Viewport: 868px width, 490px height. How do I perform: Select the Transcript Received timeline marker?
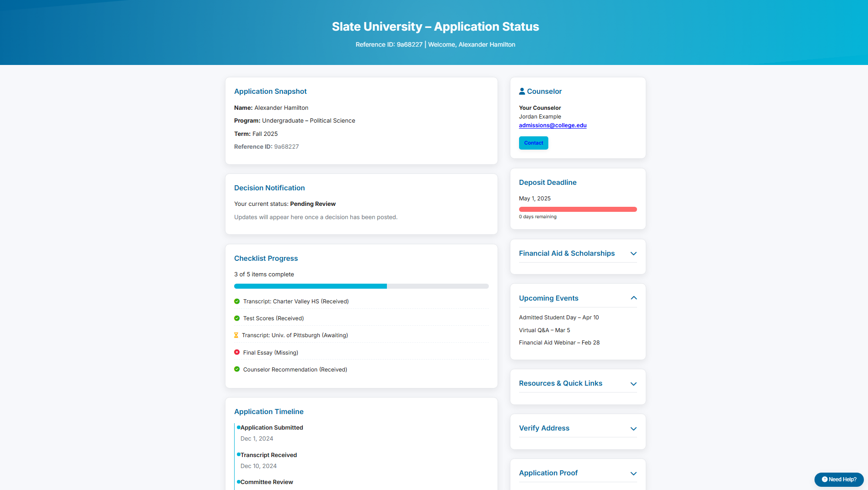click(x=239, y=454)
